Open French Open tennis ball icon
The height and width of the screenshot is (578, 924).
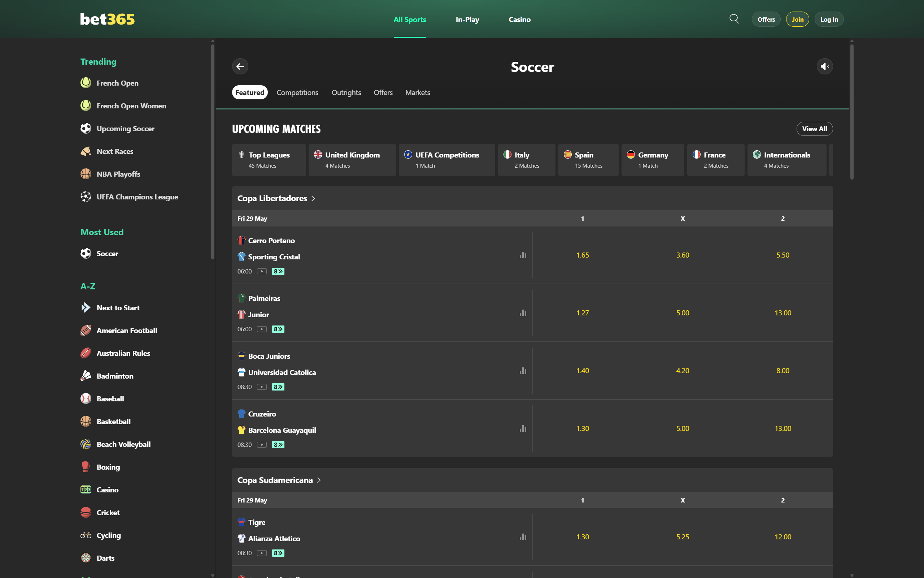[86, 83]
